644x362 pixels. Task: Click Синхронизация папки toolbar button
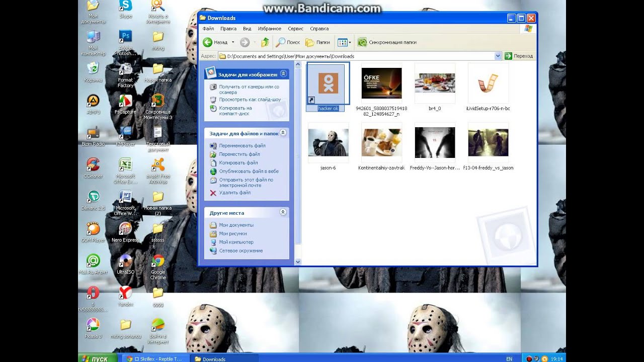387,42
